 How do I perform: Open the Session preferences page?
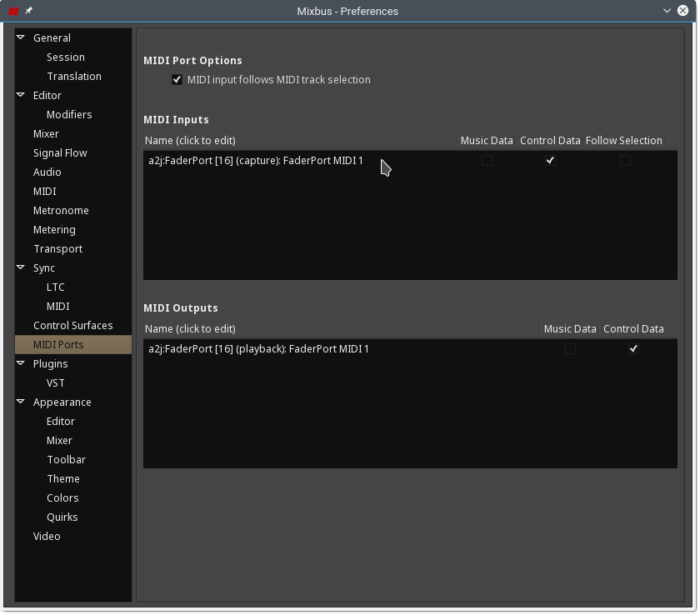click(66, 57)
